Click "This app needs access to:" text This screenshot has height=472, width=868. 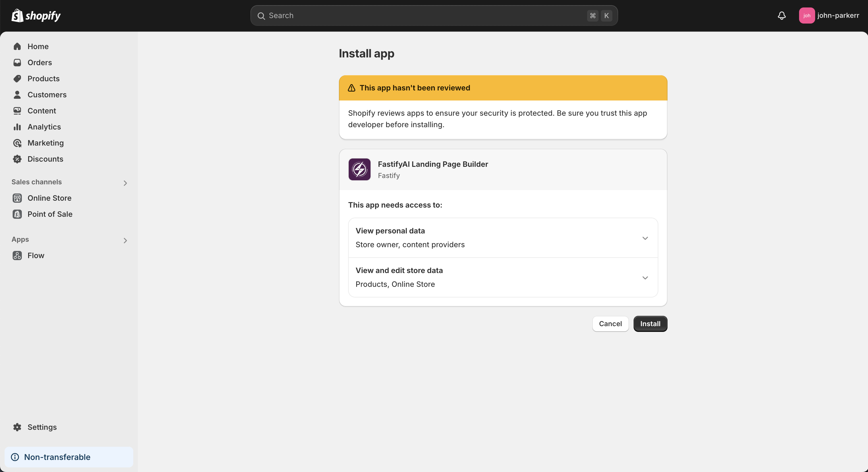(395, 205)
